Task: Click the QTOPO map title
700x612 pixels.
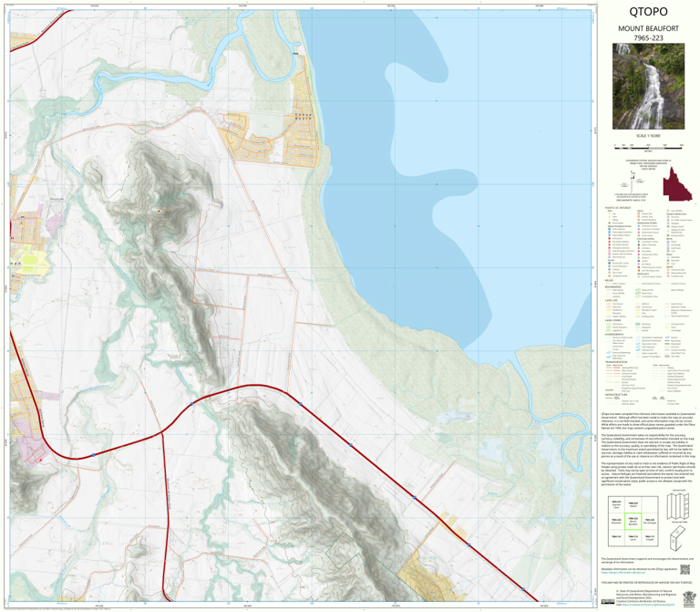Action: pyautogui.click(x=648, y=12)
